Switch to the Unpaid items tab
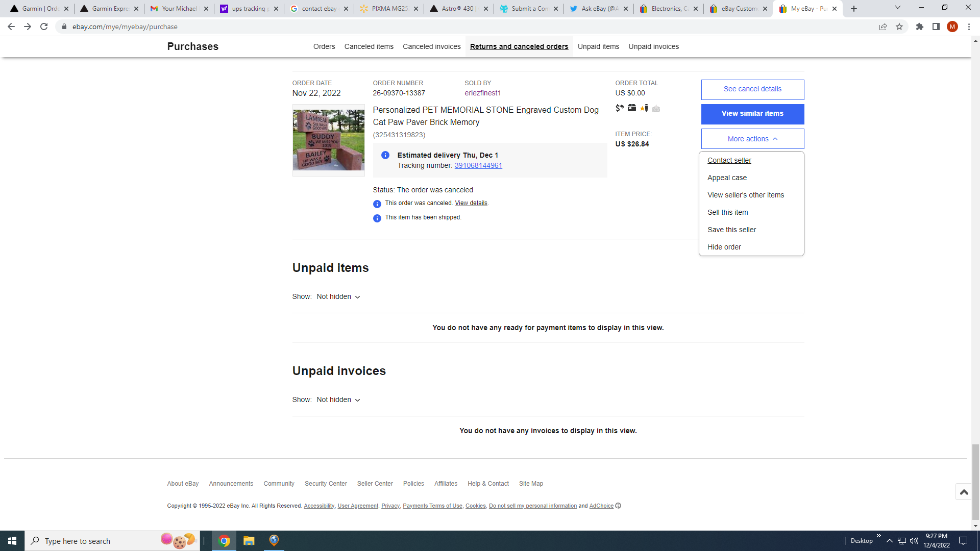This screenshot has width=980, height=551. pyautogui.click(x=598, y=46)
